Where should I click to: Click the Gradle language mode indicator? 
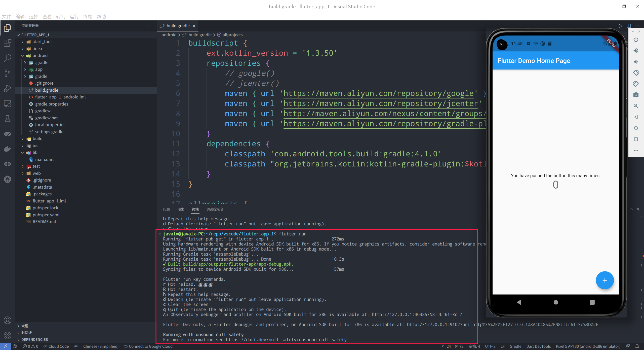pyautogui.click(x=515, y=346)
